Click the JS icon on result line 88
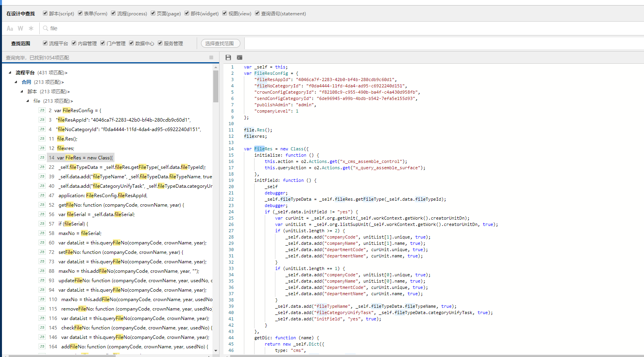 click(x=42, y=271)
